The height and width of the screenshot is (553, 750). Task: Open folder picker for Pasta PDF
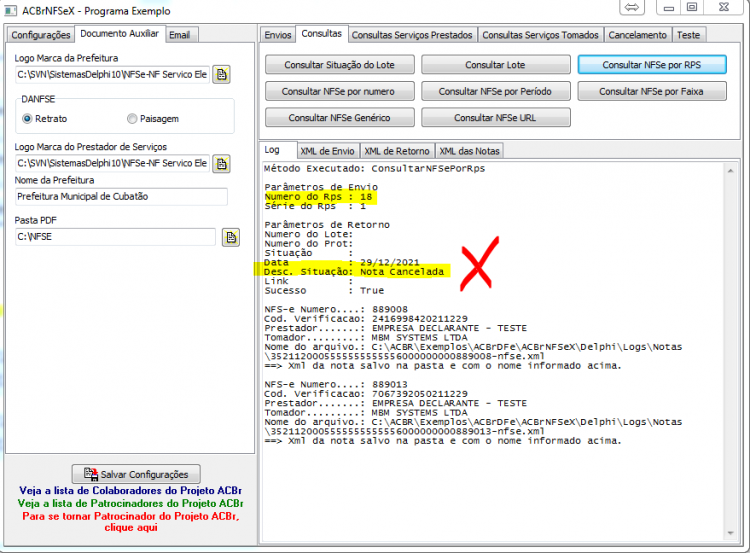pyautogui.click(x=231, y=237)
